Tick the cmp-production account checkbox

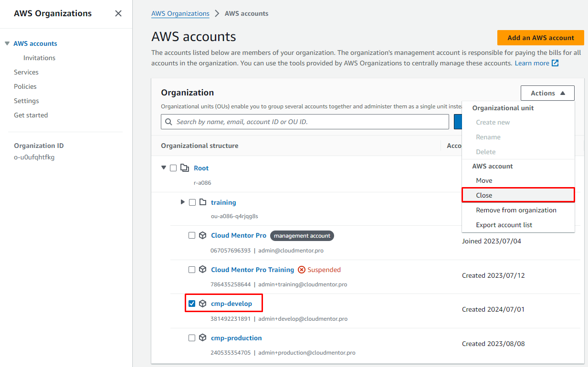(x=192, y=338)
